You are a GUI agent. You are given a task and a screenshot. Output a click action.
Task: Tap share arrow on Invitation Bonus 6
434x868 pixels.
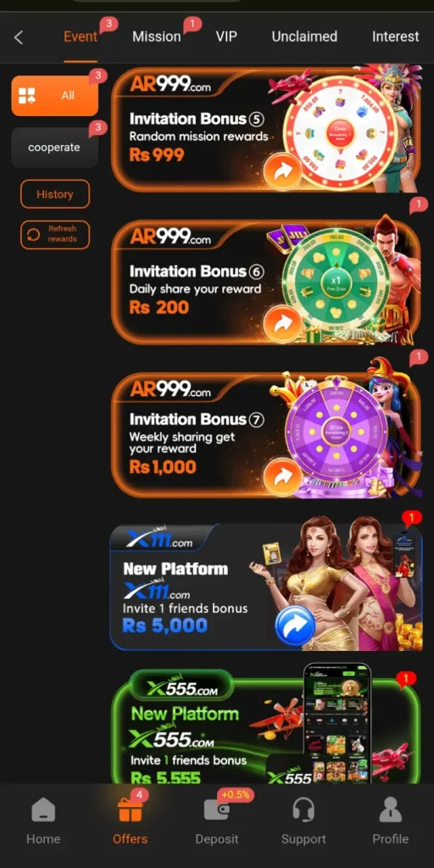click(x=282, y=325)
